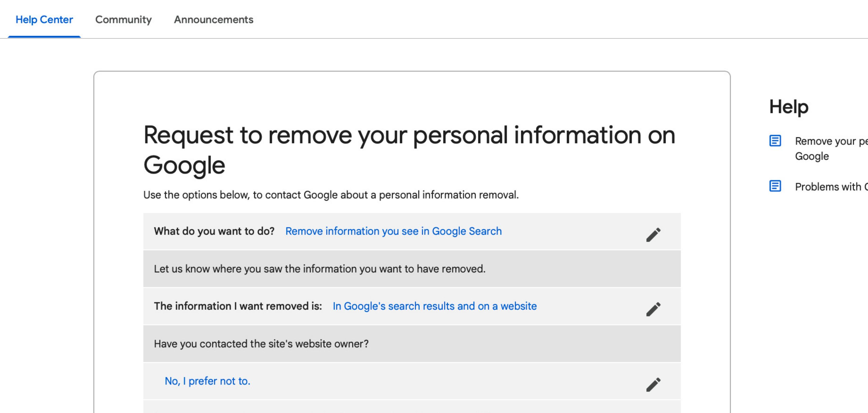Click 'Have you contacted the site's website owner?' row

pos(261,343)
